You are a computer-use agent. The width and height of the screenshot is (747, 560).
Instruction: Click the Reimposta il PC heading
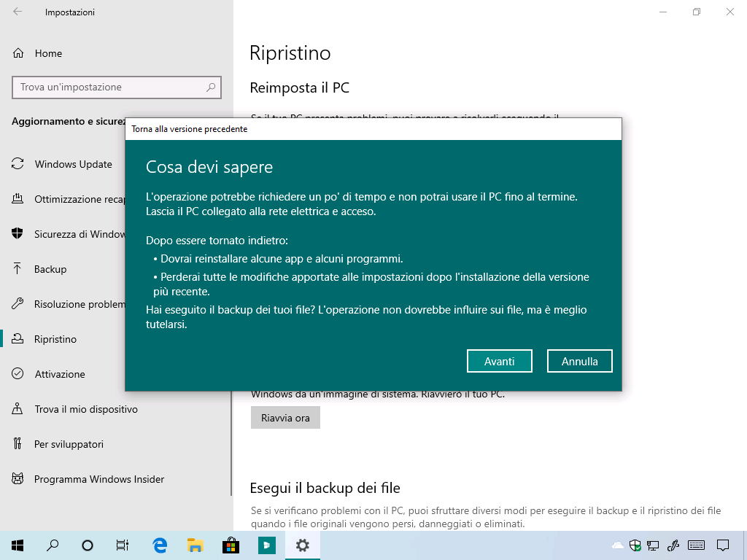300,87
